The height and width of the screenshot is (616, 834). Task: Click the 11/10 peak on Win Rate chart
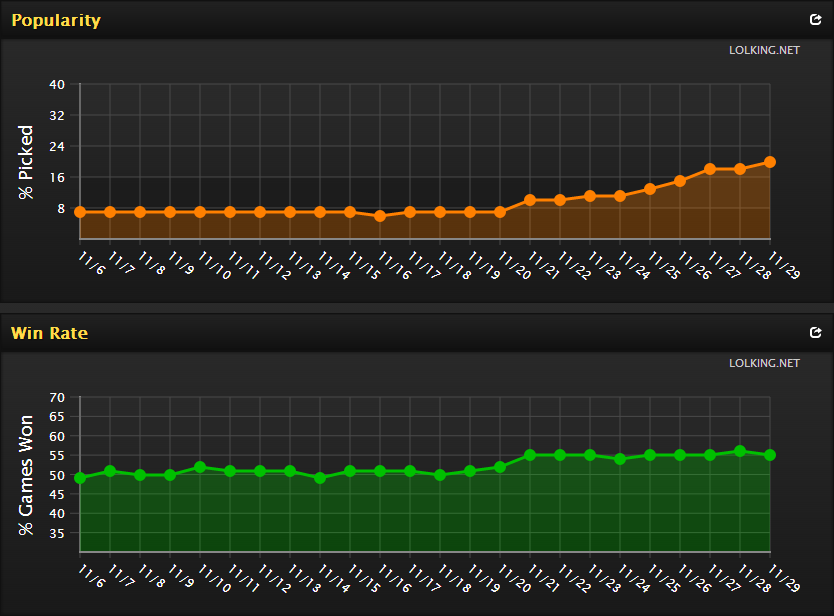[200, 467]
